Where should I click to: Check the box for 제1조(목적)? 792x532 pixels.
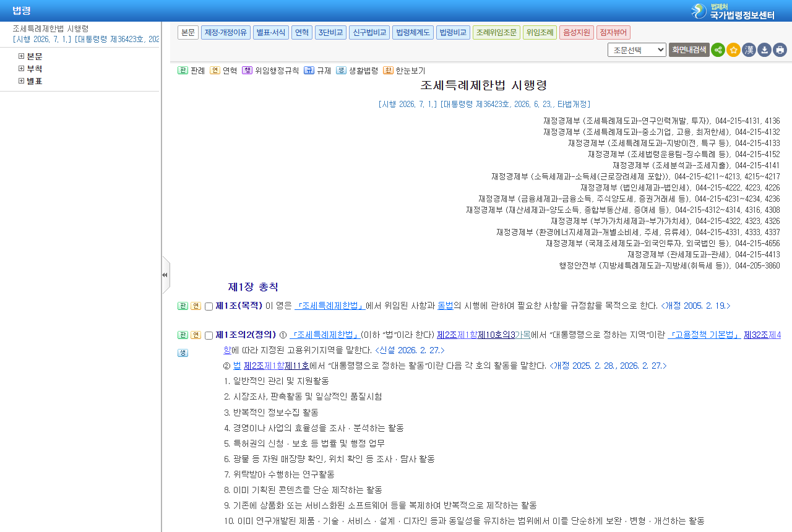209,306
